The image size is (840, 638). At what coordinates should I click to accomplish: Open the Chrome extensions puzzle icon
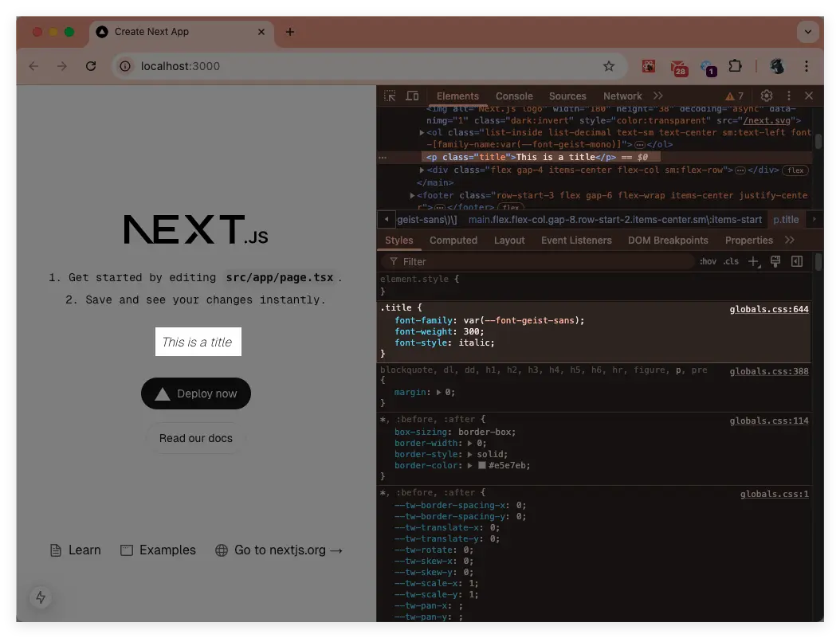click(735, 66)
